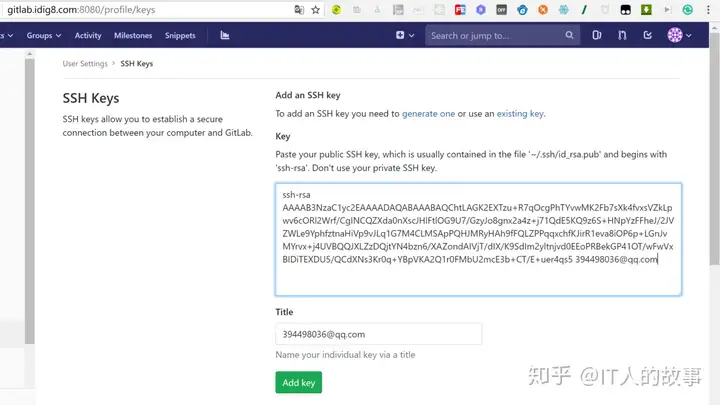Open the new item plus dropdown
Viewport: 720px width, 405px height.
[x=405, y=35]
